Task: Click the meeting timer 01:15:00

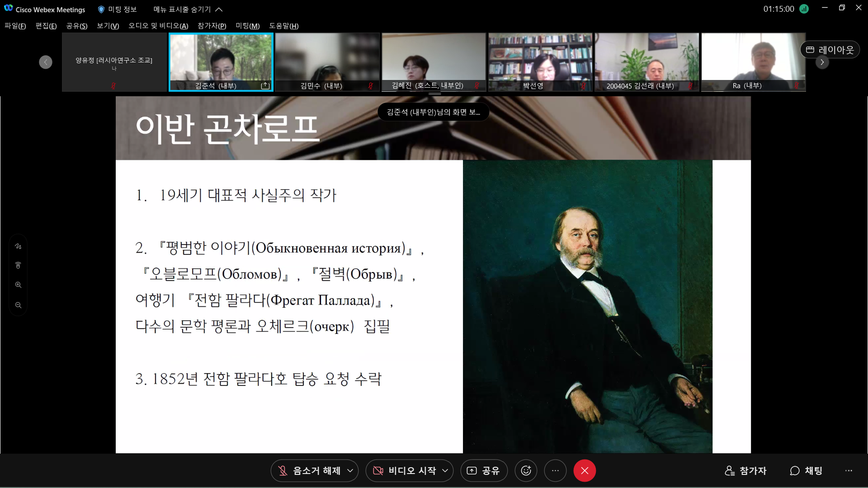Action: [x=778, y=9]
